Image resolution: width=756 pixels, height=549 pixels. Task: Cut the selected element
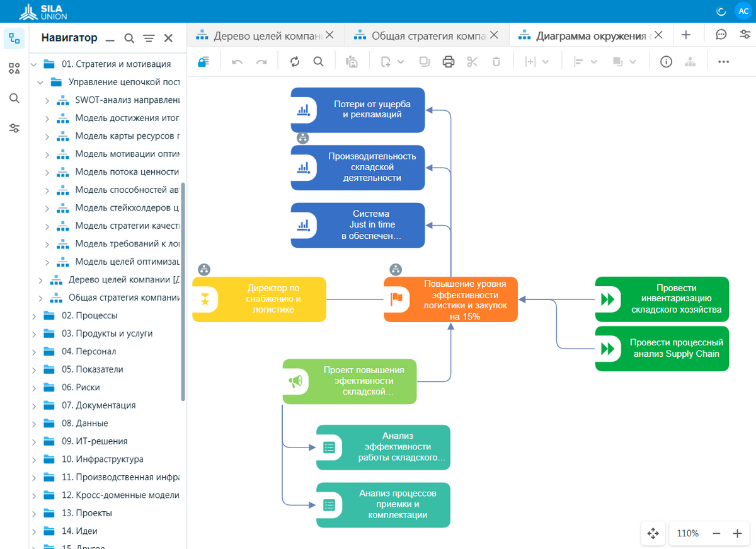472,62
